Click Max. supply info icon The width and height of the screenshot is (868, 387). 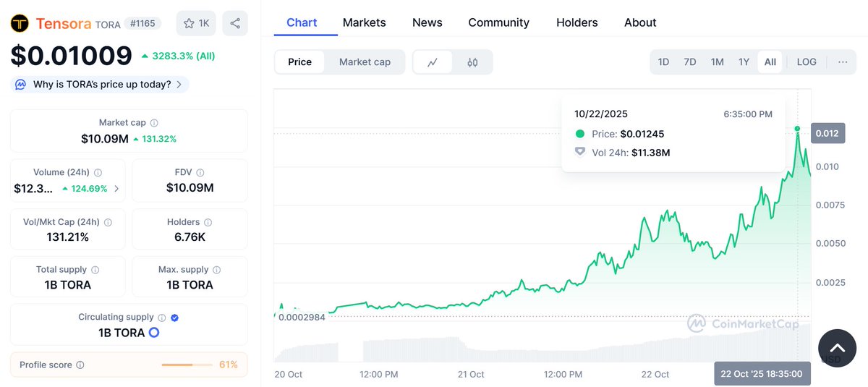pos(216,270)
